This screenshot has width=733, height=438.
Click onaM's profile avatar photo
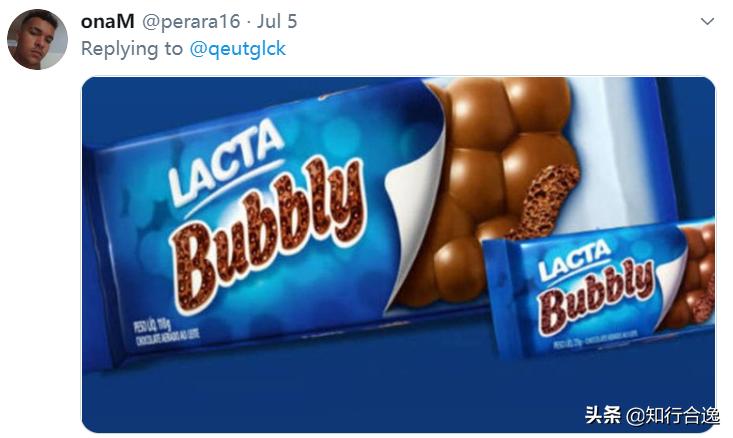point(37,39)
